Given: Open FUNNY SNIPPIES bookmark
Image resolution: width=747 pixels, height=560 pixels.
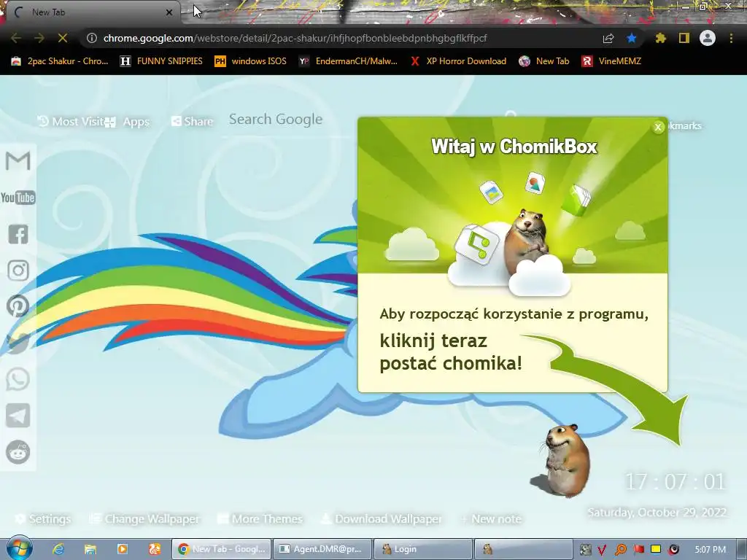Looking at the screenshot, I should [161, 61].
